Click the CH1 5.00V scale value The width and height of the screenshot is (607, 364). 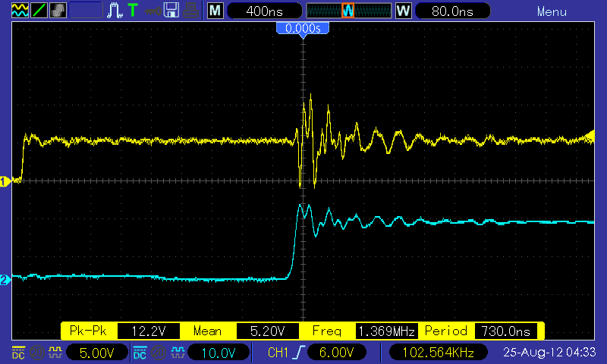tap(97, 353)
